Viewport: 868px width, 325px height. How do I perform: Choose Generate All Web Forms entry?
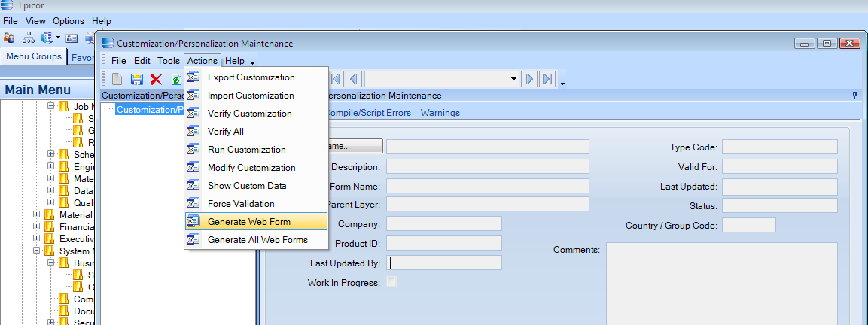256,240
